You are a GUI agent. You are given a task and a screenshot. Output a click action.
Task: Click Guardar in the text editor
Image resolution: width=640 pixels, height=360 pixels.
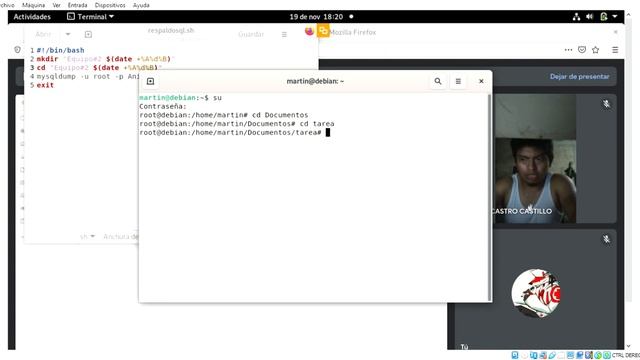click(251, 34)
